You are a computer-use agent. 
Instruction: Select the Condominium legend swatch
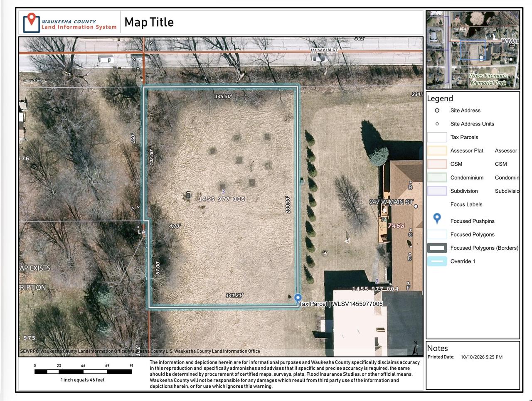coord(437,177)
